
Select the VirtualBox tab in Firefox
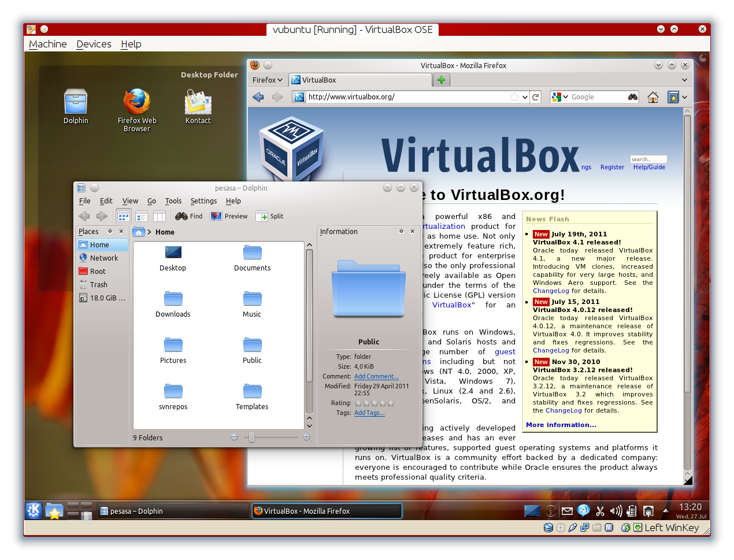click(x=359, y=80)
